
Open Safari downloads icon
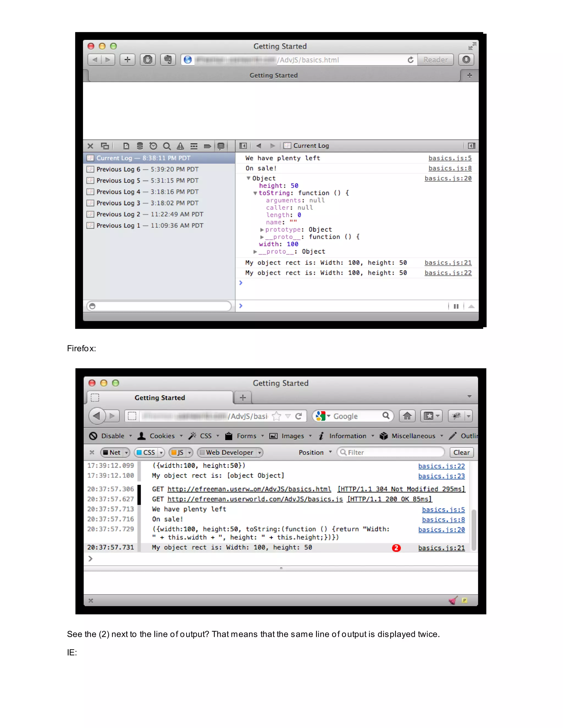pyautogui.click(x=466, y=60)
